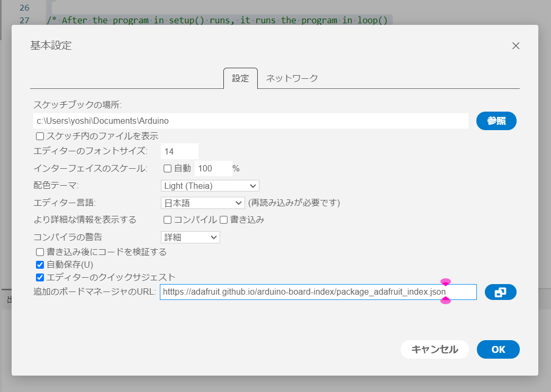Enable 書き込み後にコードを検証する checkbox
Screen dimensions: 551x392
click(x=40, y=252)
